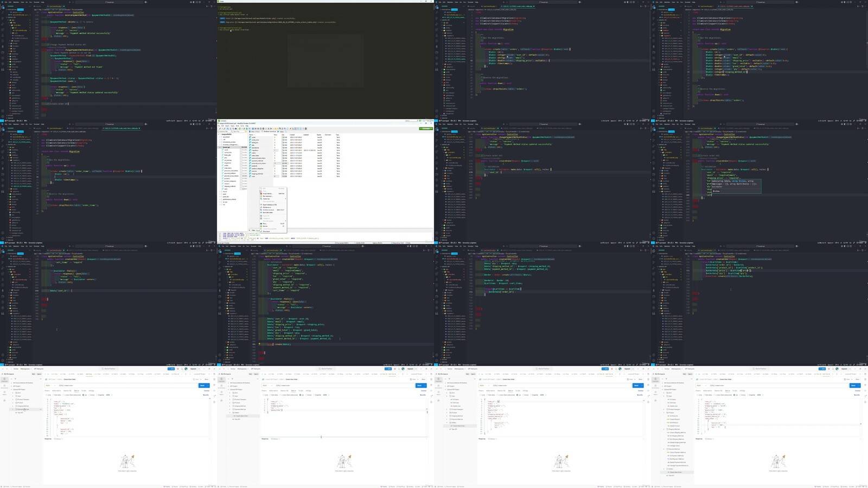Open the Query tab in HeidiSQL
Image resolution: width=868 pixels, height=488 pixels.
click(282, 132)
